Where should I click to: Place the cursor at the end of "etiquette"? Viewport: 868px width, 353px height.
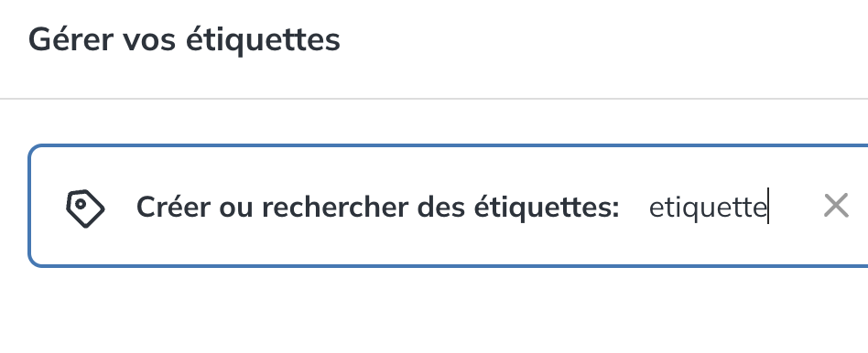[x=767, y=208]
